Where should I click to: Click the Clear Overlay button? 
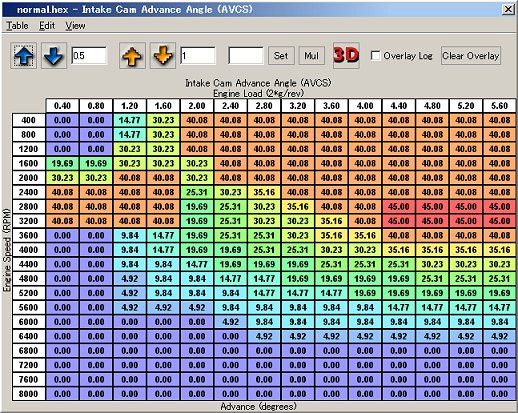tap(471, 56)
